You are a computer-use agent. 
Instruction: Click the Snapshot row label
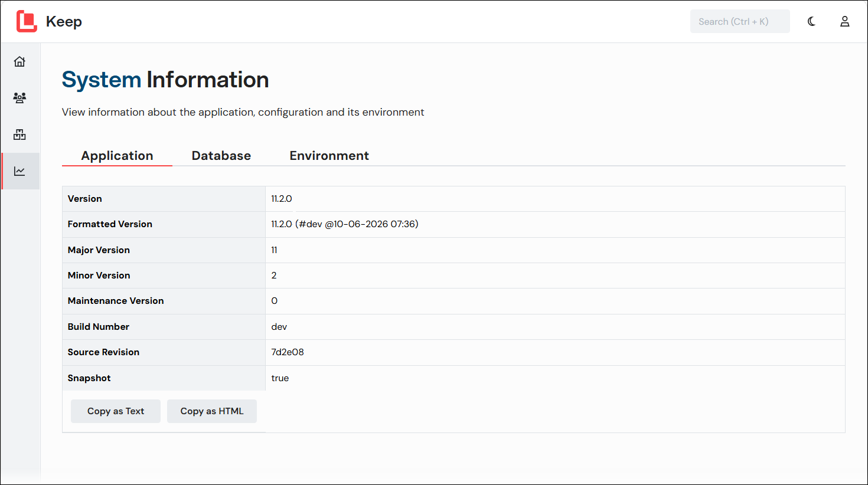tap(89, 378)
